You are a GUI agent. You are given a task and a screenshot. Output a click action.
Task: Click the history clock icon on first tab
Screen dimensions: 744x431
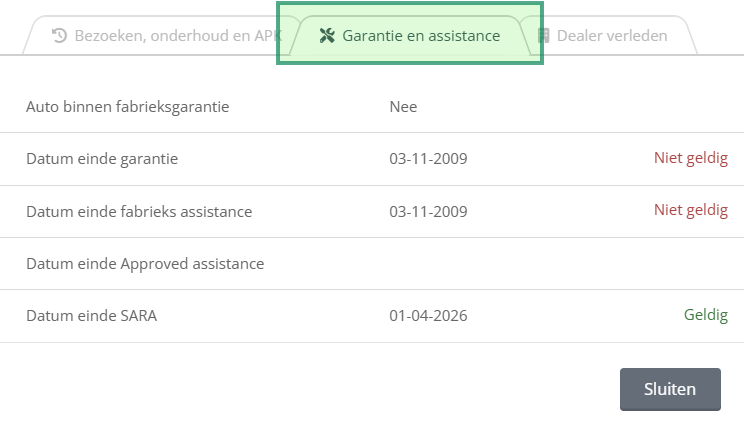(59, 36)
